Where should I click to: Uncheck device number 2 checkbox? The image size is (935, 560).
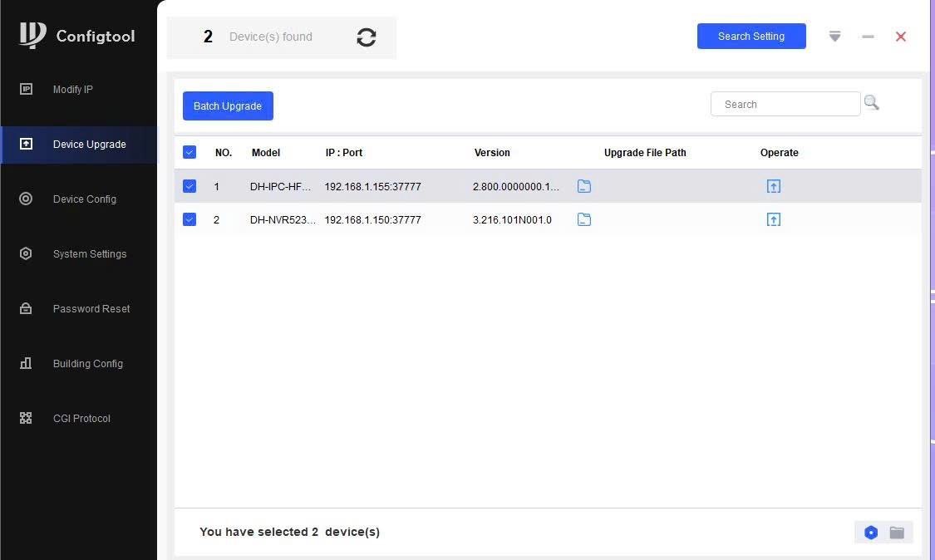click(x=189, y=219)
